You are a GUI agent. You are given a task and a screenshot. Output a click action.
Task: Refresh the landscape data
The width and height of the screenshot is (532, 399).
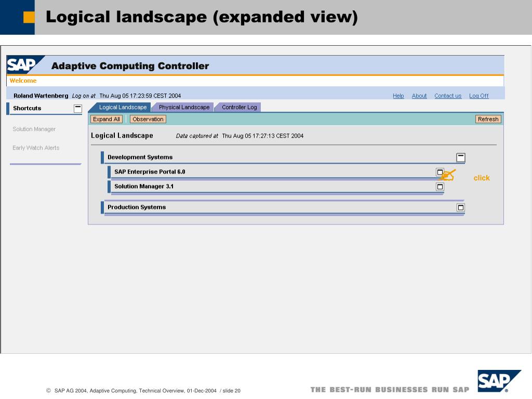coord(488,119)
